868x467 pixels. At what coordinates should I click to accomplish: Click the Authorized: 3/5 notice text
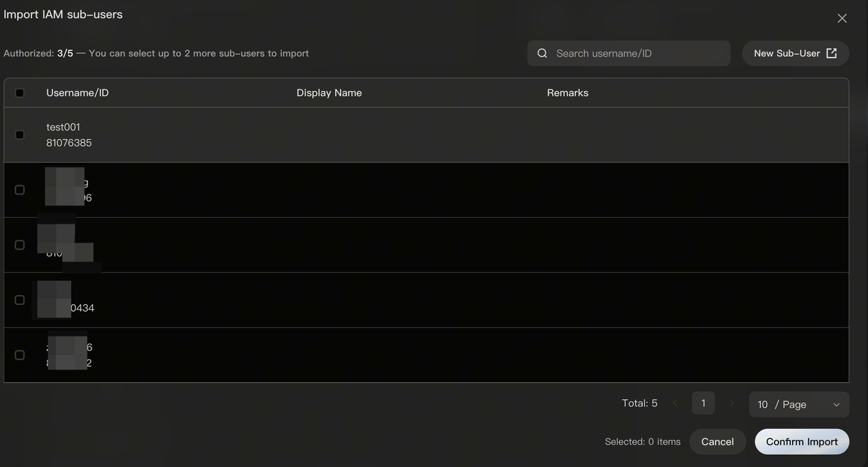(156, 54)
